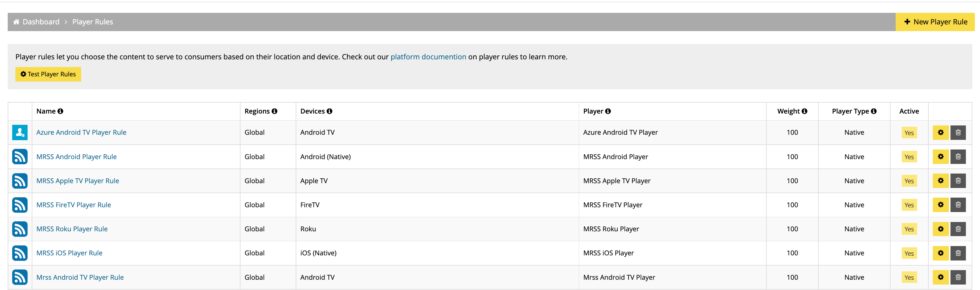This screenshot has height=290, width=980.
Task: Click RSS icon of MRSS Apple TV Player Rule
Action: [x=20, y=181]
